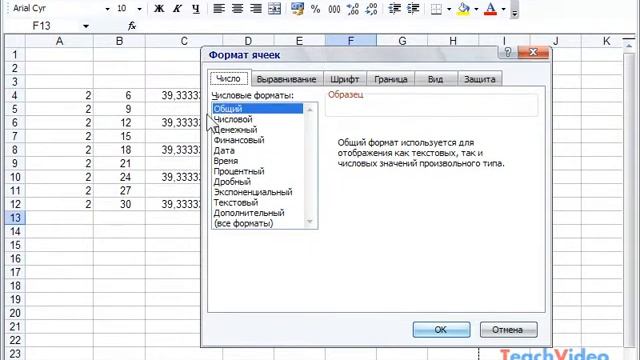
Task: Click worksheet vertical scrollbar up arrow
Action: coord(629,46)
